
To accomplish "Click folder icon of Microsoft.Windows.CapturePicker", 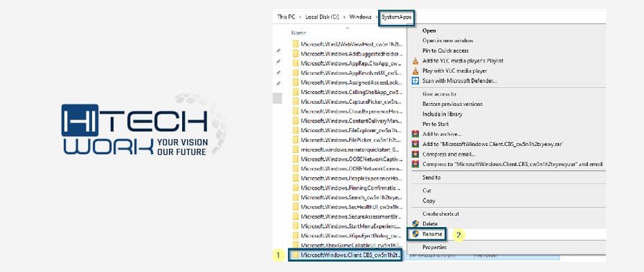I will 295,101.
